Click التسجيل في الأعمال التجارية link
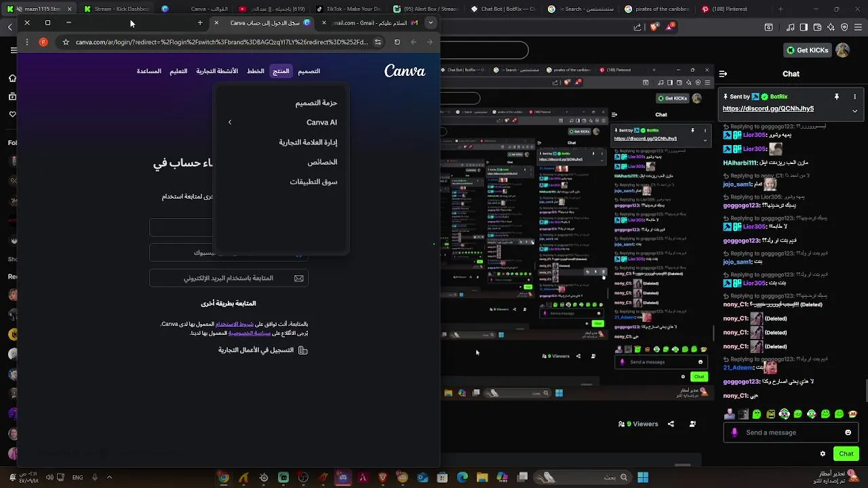This screenshot has height=488, width=868. pyautogui.click(x=262, y=350)
